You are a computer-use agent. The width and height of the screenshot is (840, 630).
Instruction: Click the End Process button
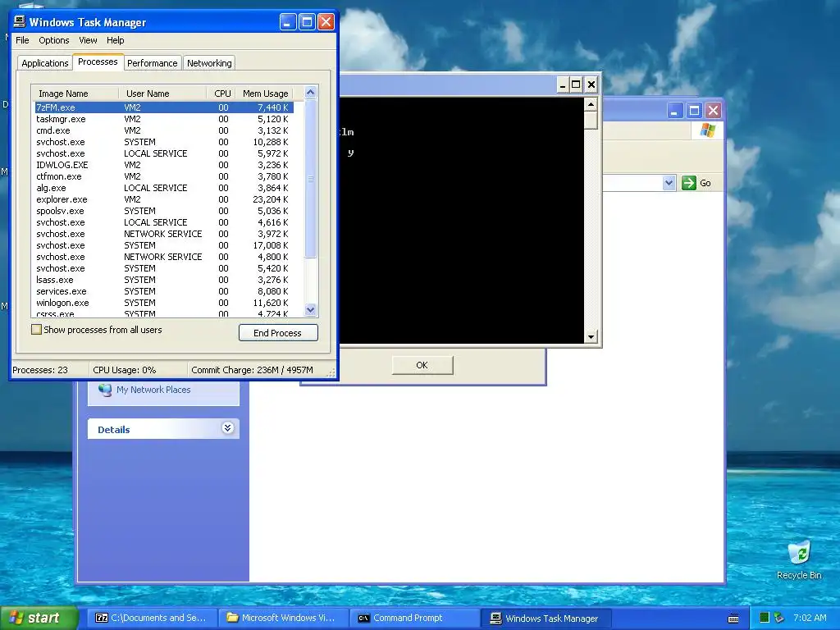tap(278, 333)
